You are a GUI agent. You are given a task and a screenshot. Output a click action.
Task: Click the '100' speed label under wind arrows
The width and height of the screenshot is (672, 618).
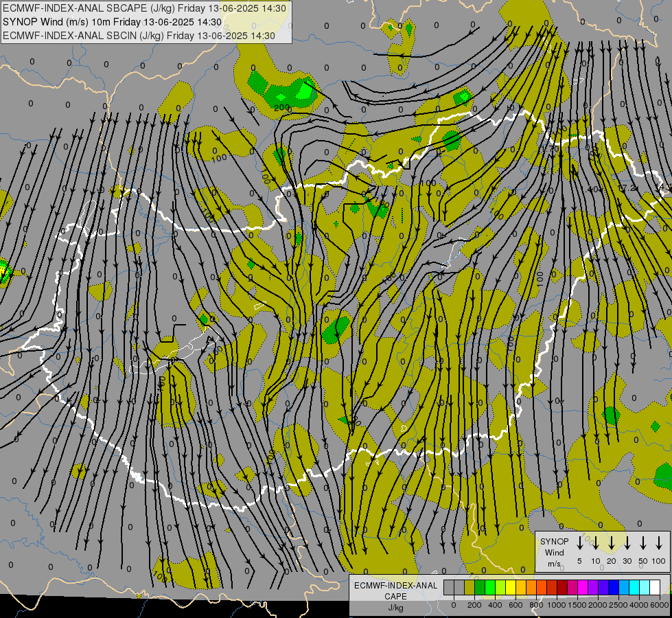click(659, 561)
